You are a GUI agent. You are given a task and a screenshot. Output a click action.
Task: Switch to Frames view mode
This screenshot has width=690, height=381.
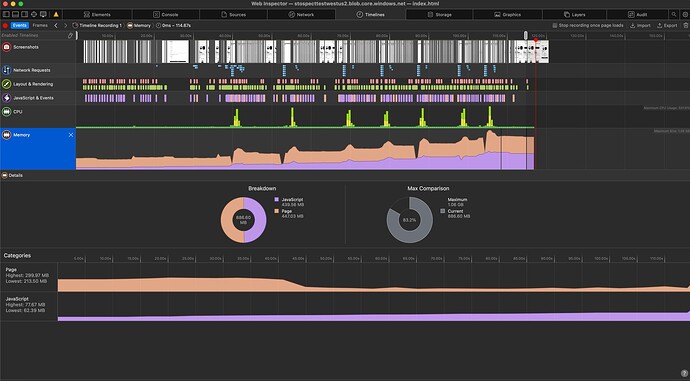tap(40, 26)
